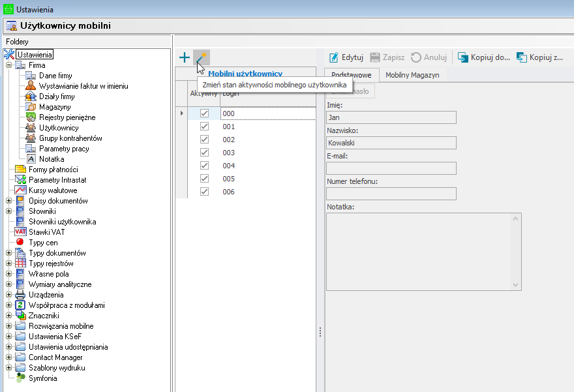Image resolution: width=574 pixels, height=392 pixels.
Task: Click the Kopiuj do... button
Action: (x=483, y=57)
